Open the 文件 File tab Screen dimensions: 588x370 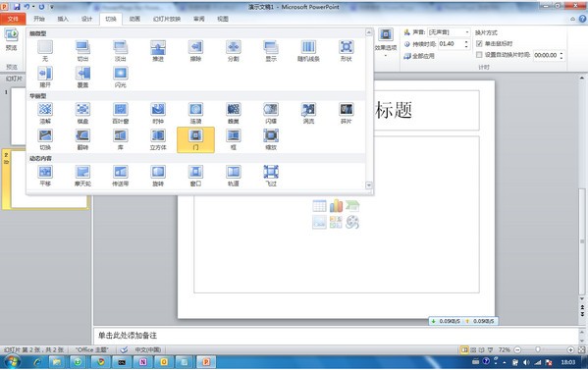pyautogui.click(x=13, y=19)
